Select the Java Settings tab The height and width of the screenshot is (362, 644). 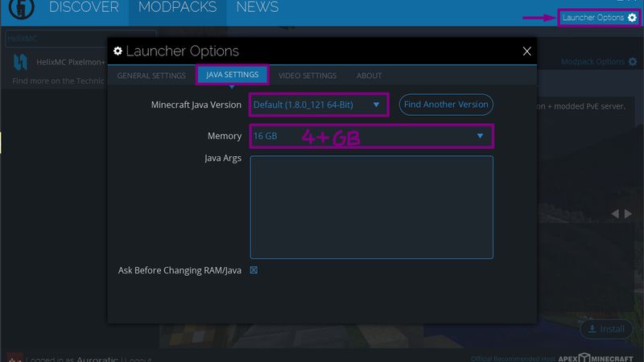[233, 75]
